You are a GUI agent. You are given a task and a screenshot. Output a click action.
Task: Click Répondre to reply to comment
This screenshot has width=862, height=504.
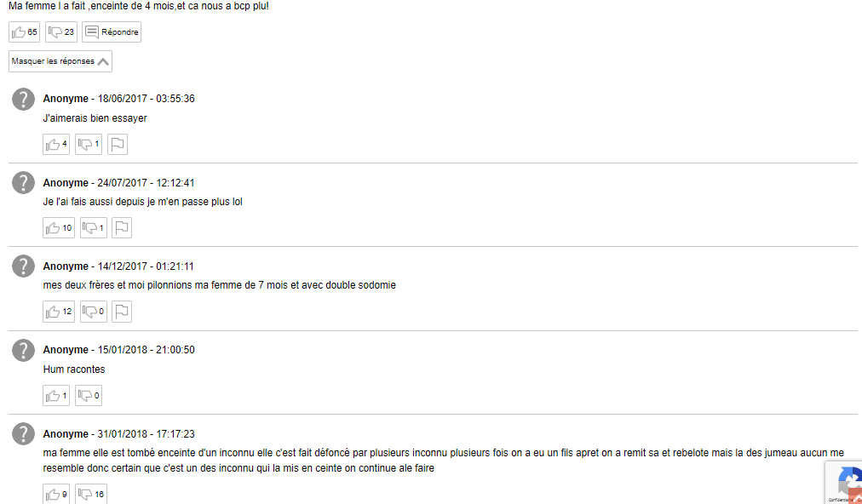(112, 31)
